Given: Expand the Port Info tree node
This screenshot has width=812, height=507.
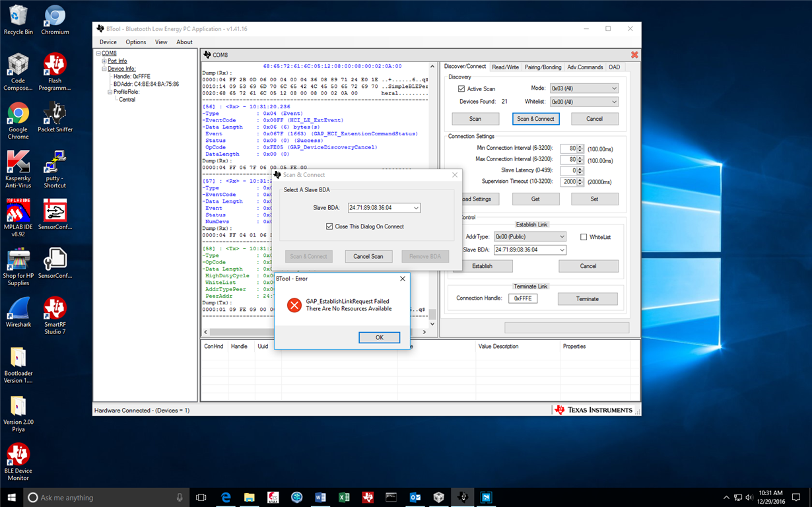Looking at the screenshot, I should coord(104,61).
